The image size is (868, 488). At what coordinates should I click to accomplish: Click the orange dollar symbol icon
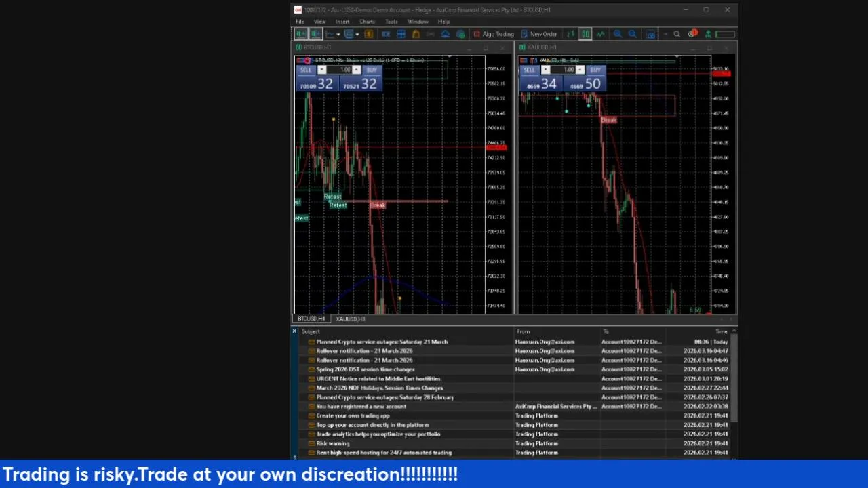pyautogui.click(x=369, y=34)
